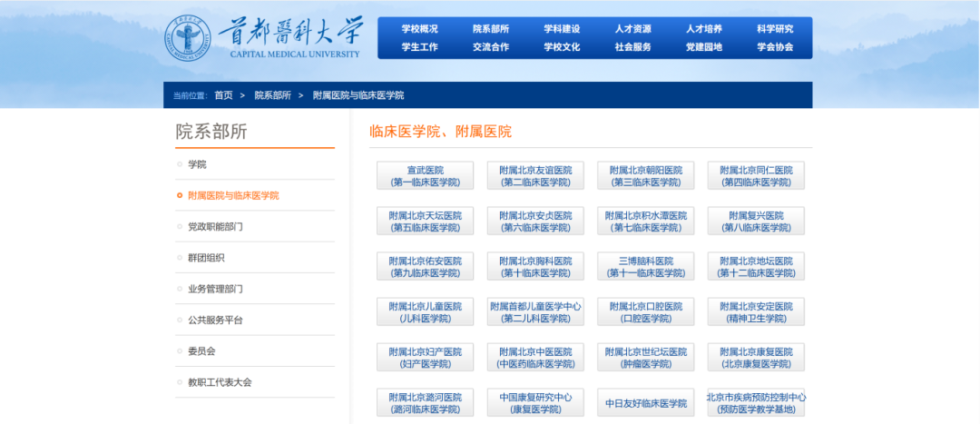
Task: Open the 学会协会 menu
Action: tap(775, 47)
